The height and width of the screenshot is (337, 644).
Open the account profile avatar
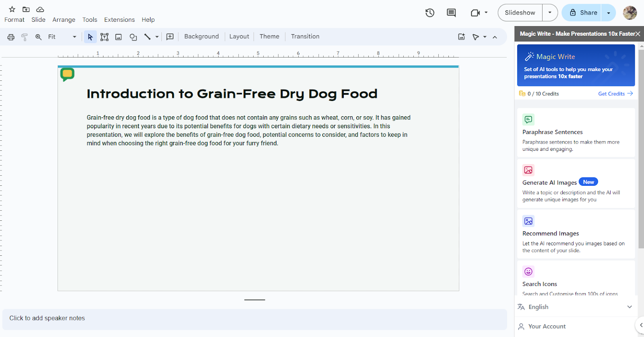630,12
